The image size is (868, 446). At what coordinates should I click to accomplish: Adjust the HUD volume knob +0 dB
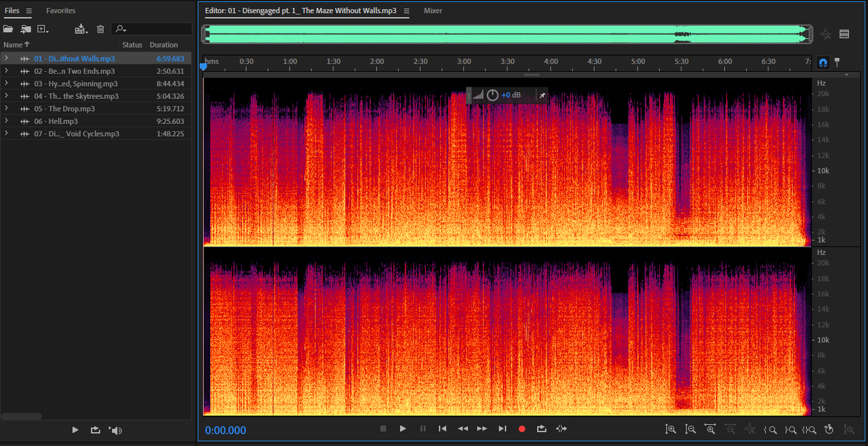(x=492, y=96)
